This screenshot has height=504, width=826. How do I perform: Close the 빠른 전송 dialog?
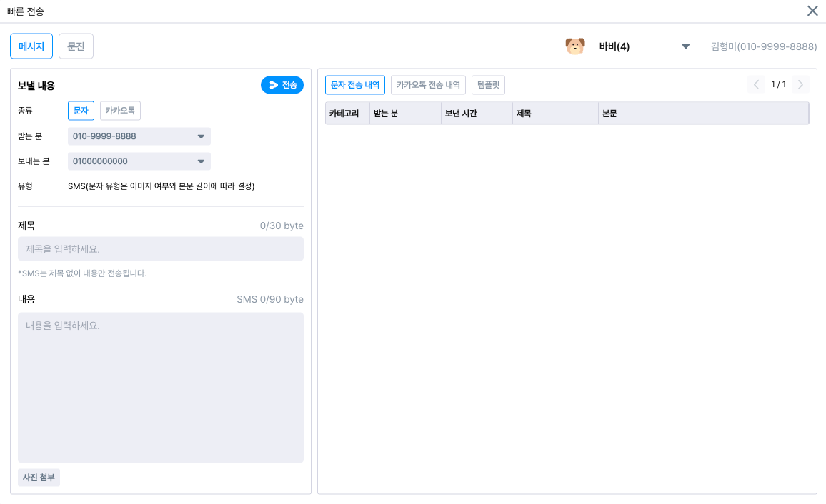(x=812, y=11)
